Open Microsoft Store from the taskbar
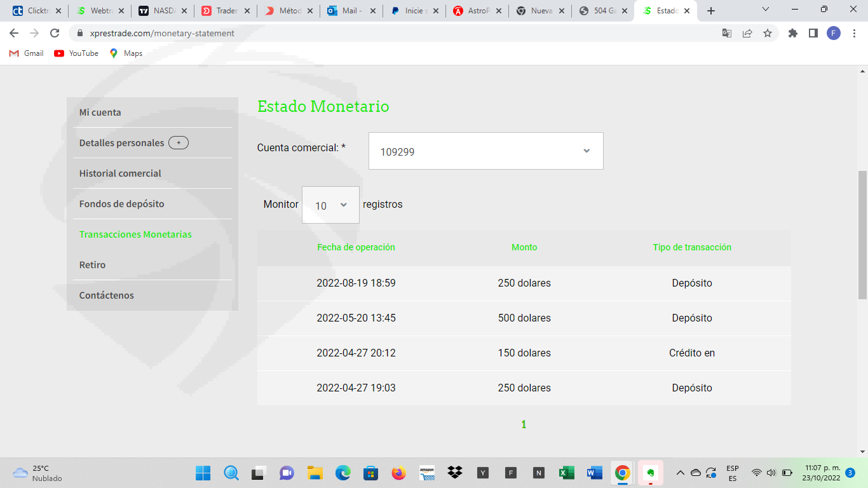The height and width of the screenshot is (488, 868). 371,473
